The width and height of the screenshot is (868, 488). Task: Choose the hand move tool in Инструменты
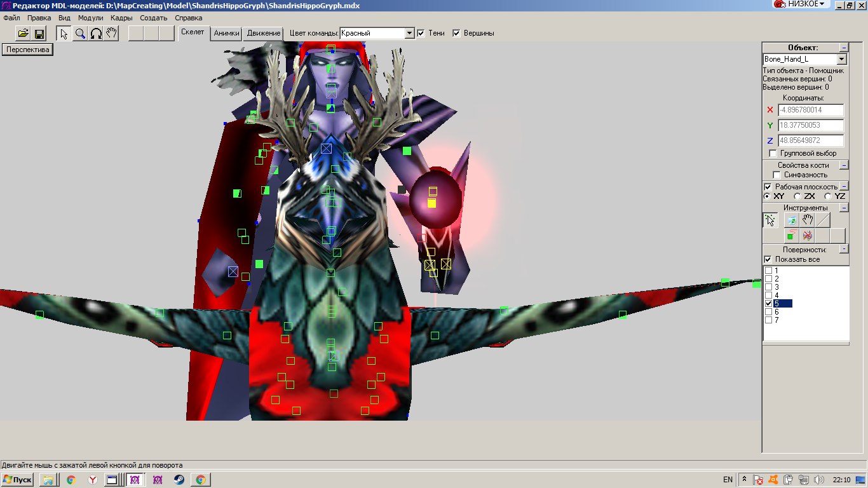[x=807, y=220]
